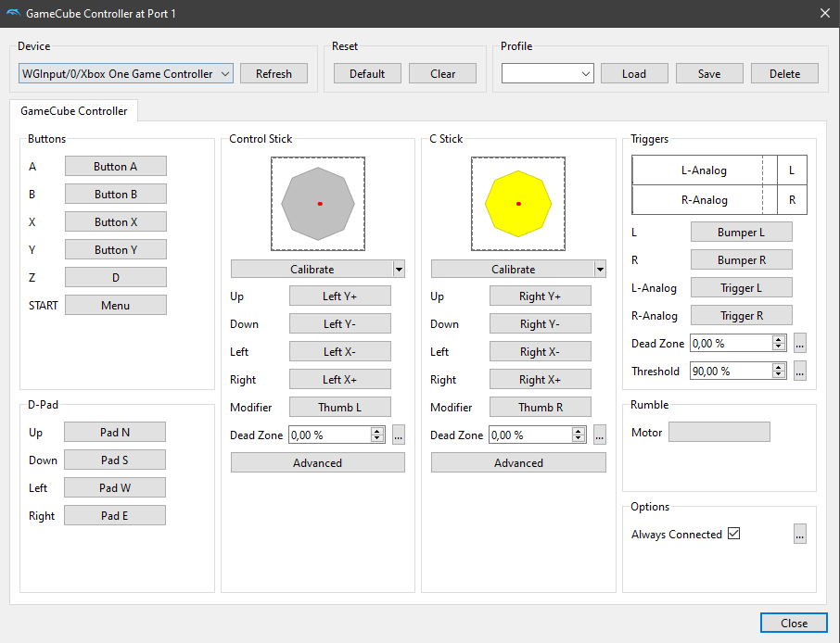
Task: Click C Stick Dead Zone field
Action: tap(530, 435)
